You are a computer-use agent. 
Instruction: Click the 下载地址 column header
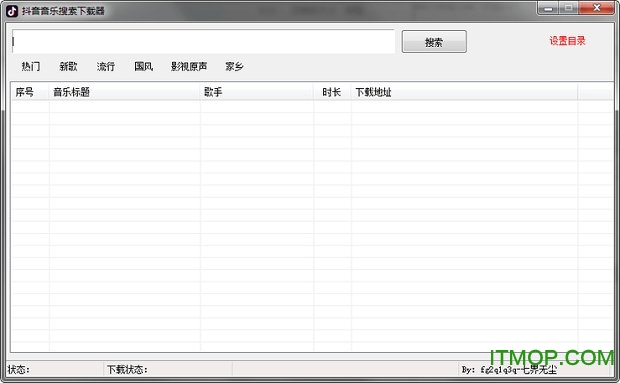tap(464, 92)
